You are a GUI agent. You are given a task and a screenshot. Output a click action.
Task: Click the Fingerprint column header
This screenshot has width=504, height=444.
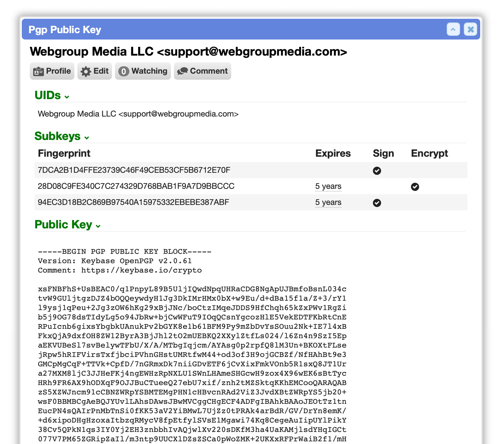pyautogui.click(x=64, y=153)
